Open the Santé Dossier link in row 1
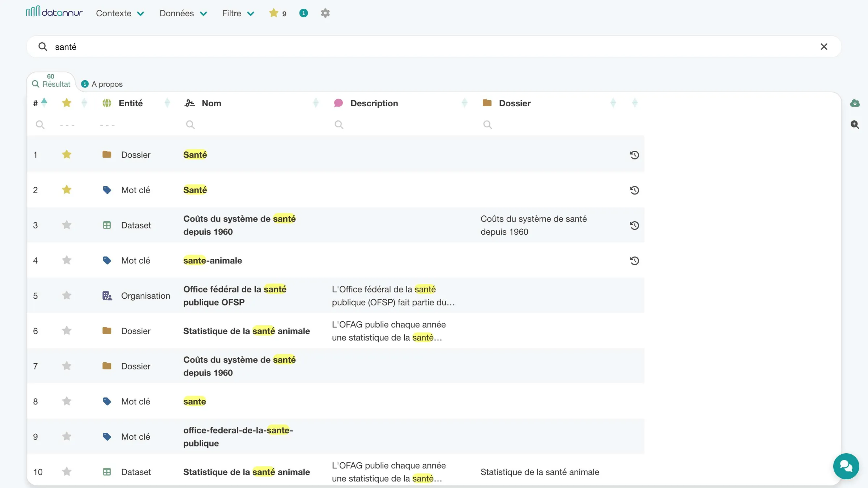 [x=195, y=155]
